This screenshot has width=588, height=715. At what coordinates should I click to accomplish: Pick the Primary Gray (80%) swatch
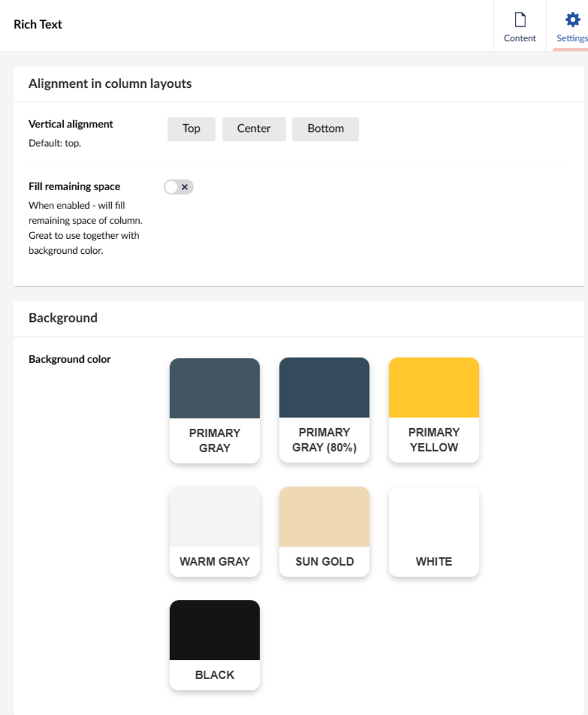click(x=324, y=410)
